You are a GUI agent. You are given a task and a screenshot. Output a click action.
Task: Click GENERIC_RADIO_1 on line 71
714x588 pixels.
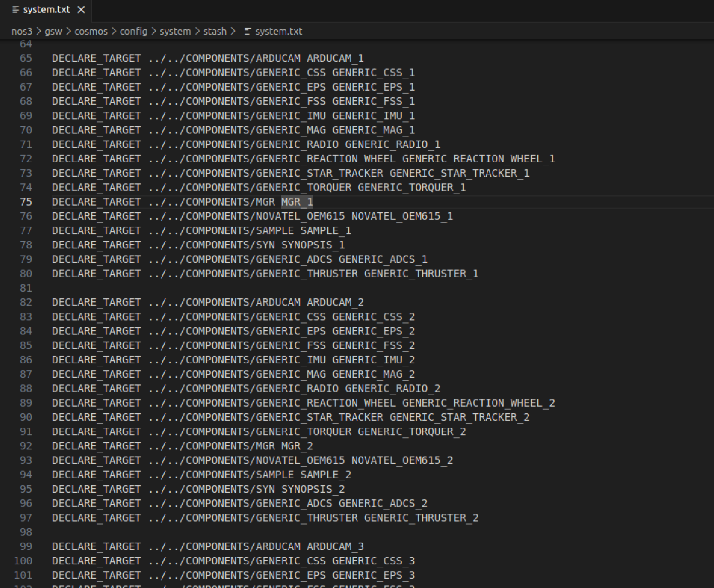393,145
